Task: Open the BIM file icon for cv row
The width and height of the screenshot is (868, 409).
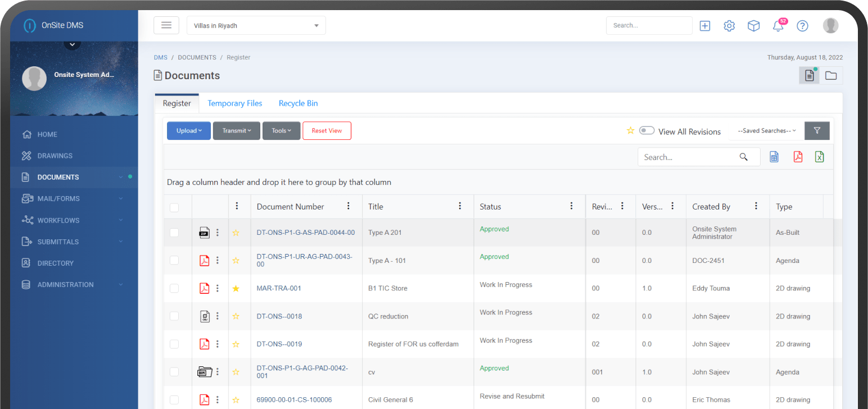Action: 204,372
